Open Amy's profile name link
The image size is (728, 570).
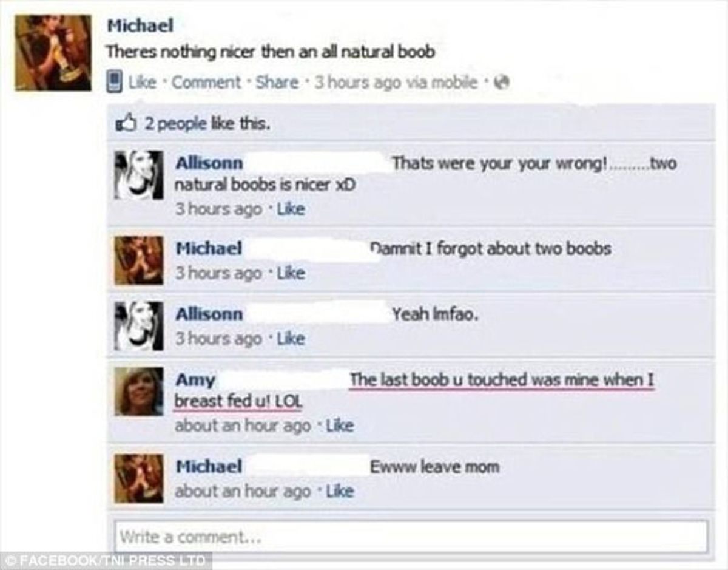click(x=195, y=381)
